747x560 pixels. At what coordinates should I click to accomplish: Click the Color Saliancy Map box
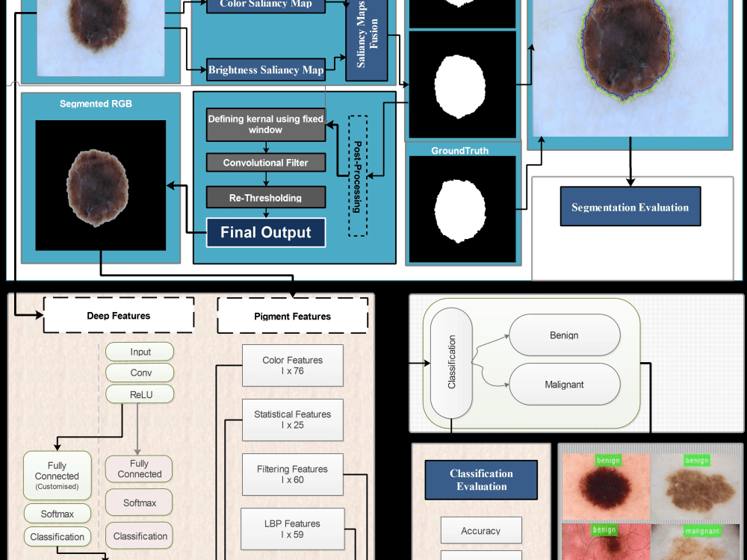266,4
